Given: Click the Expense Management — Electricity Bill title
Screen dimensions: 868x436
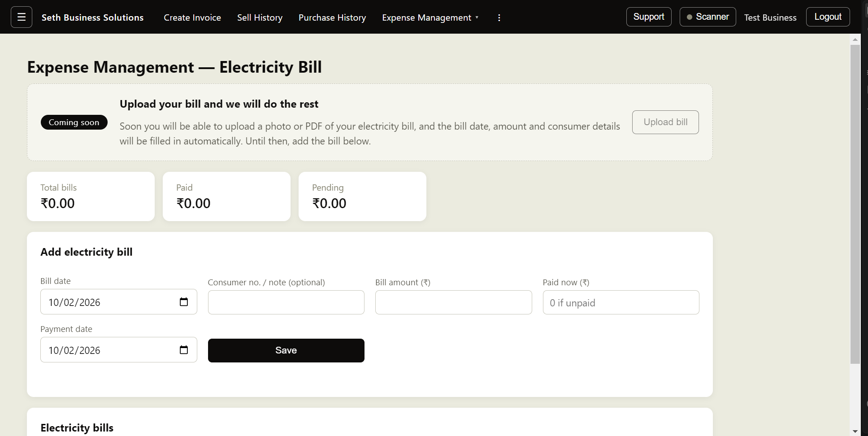Looking at the screenshot, I should coord(174,67).
